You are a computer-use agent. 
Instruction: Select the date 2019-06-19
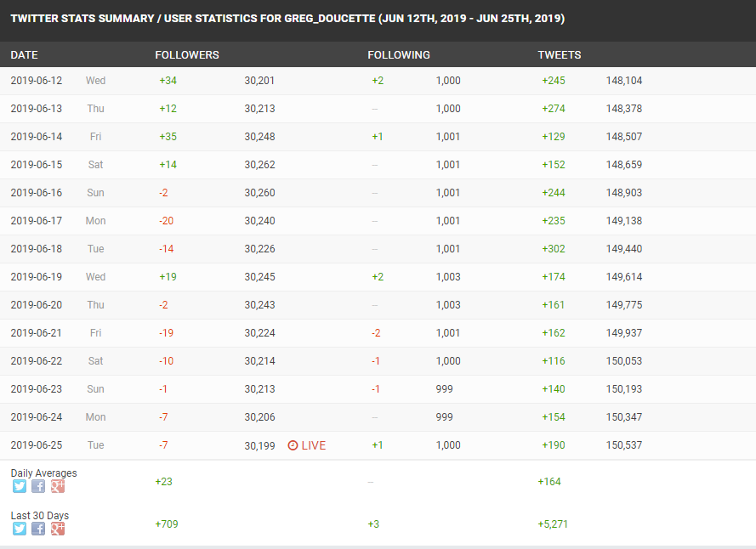37,277
